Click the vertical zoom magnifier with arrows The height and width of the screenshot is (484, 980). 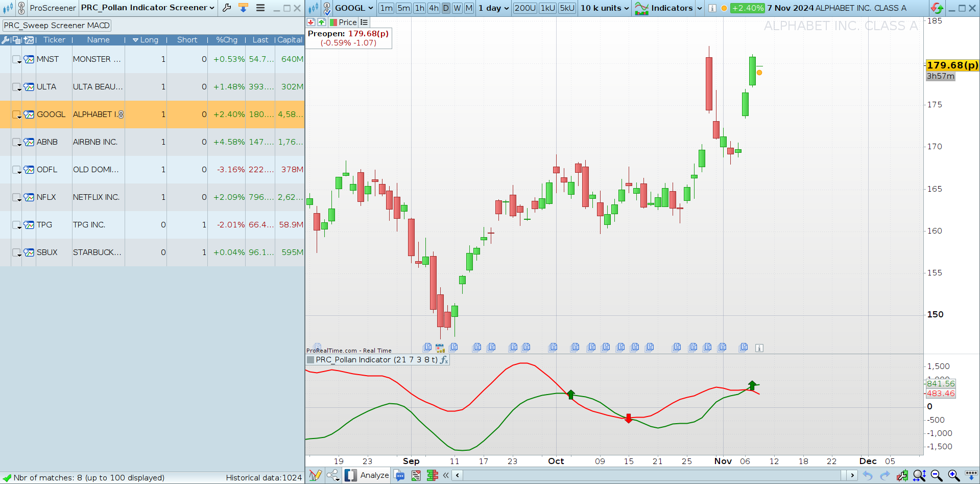point(919,475)
